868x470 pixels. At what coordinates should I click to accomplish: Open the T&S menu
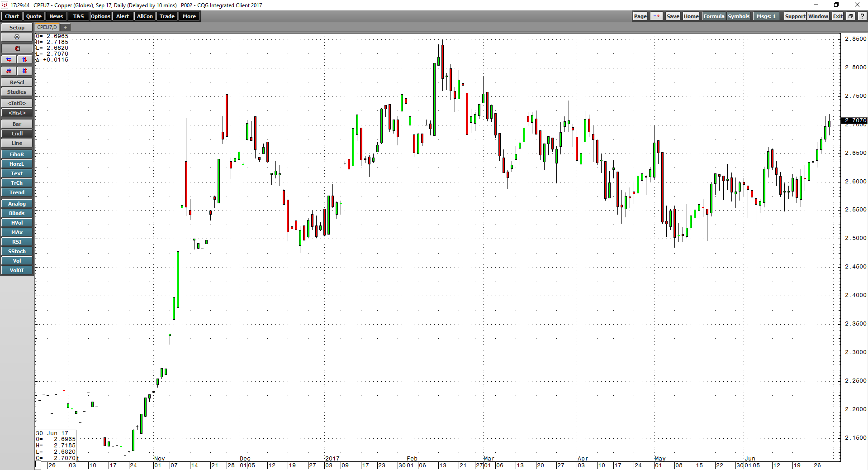78,16
